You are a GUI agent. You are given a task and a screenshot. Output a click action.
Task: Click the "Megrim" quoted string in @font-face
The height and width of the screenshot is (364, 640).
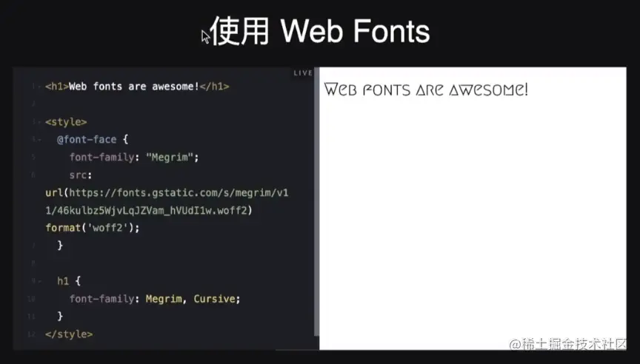pyautogui.click(x=169, y=157)
